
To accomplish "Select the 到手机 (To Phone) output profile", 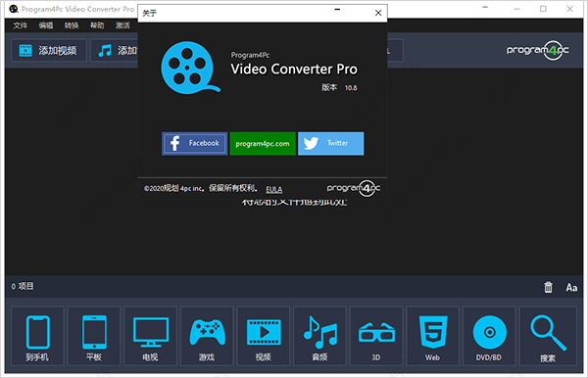I will (37, 336).
